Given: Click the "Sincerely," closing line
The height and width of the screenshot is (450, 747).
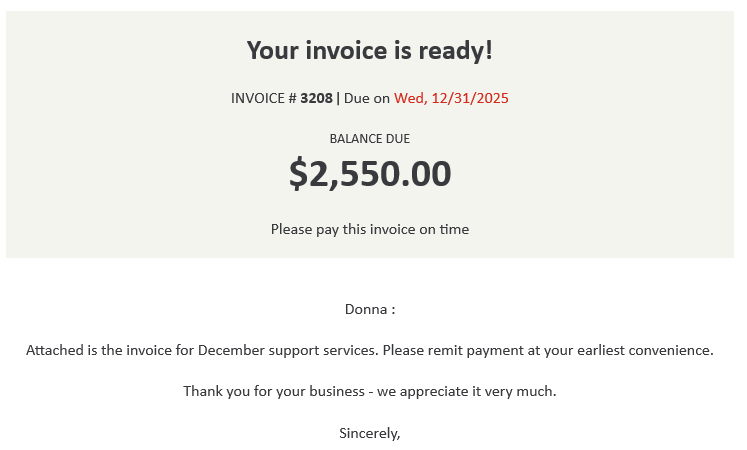Looking at the screenshot, I should pyautogui.click(x=369, y=433).
